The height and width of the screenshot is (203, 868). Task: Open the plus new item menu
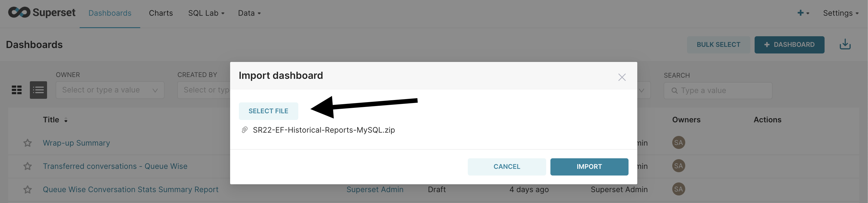[x=803, y=13]
